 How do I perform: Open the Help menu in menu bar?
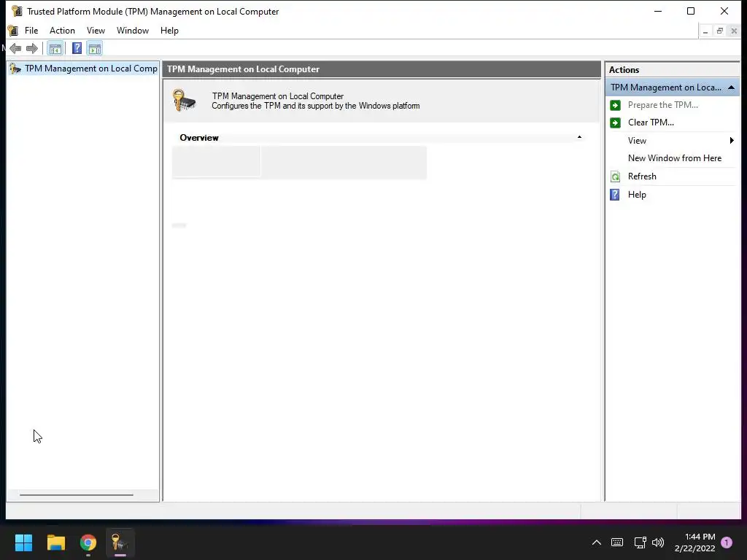coord(169,31)
